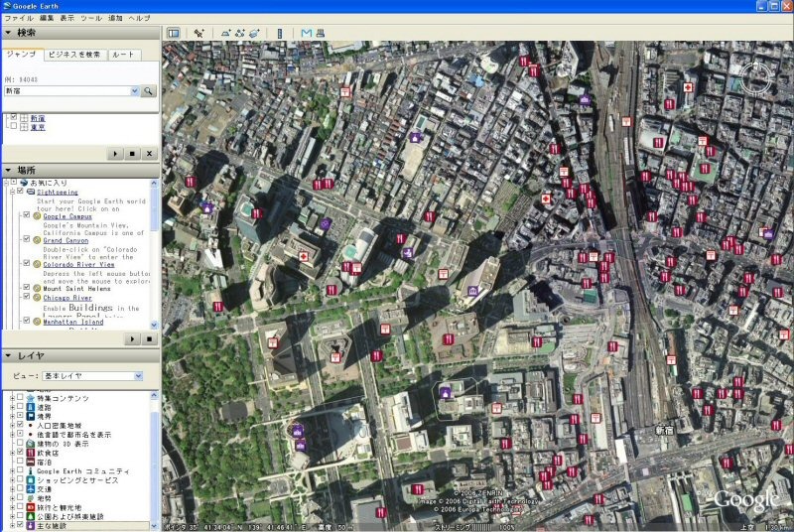Viewport: 794px width, 532px height.
Task: Stop the search results tour
Action: [132, 154]
